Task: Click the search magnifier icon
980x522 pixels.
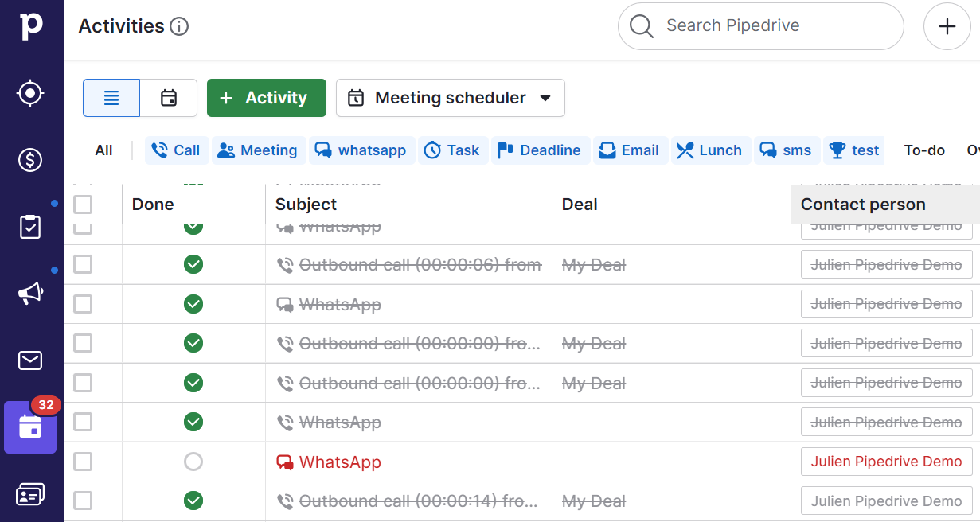Action: pyautogui.click(x=642, y=26)
